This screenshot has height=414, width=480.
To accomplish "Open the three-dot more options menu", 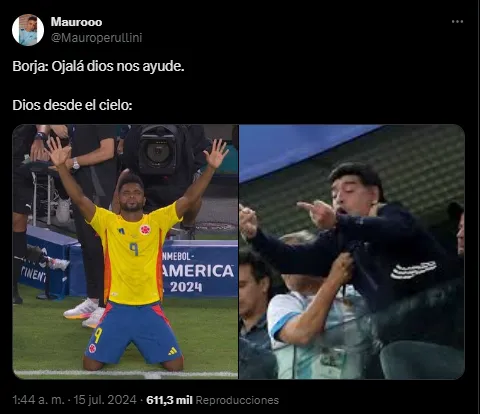I will (457, 22).
